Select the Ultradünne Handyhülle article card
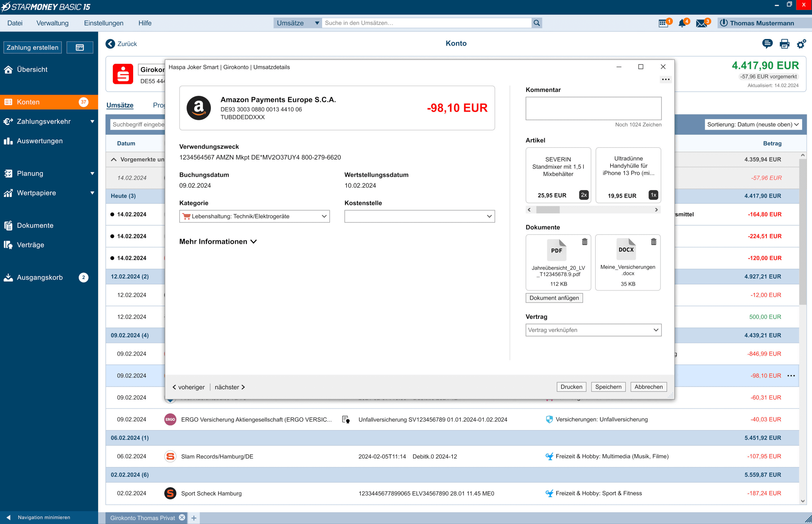 tap(628, 175)
